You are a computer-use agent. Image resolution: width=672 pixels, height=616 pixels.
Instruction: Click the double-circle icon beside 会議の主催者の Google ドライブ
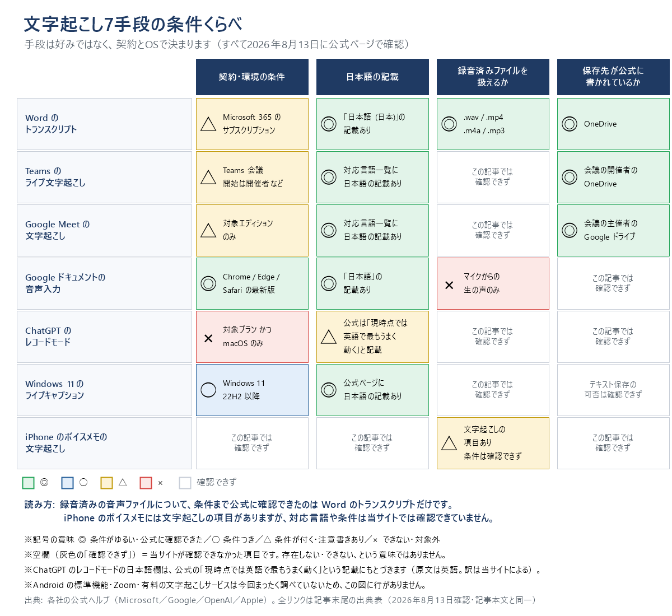click(570, 230)
